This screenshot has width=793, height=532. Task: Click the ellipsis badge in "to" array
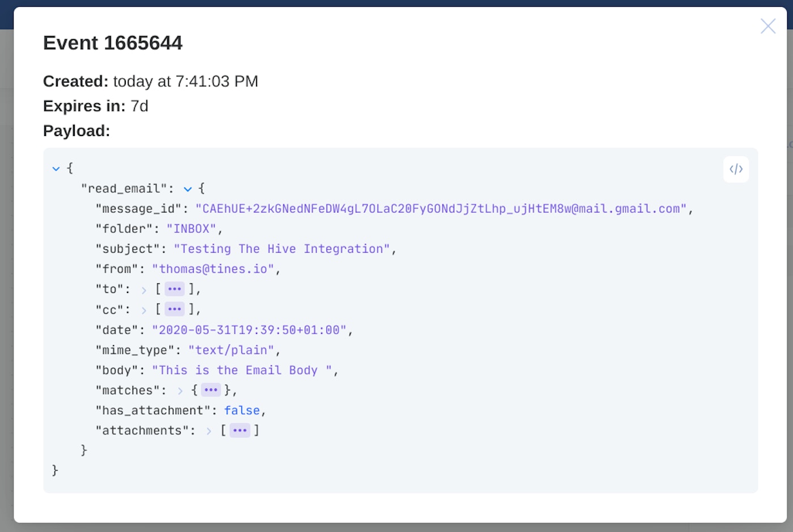[174, 290]
